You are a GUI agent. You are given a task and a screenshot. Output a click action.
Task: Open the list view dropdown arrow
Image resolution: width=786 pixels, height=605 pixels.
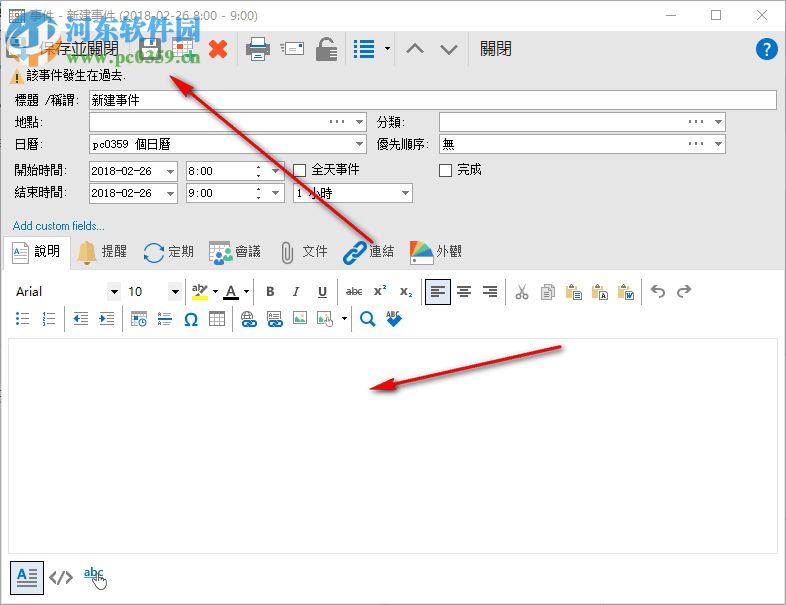click(x=387, y=49)
